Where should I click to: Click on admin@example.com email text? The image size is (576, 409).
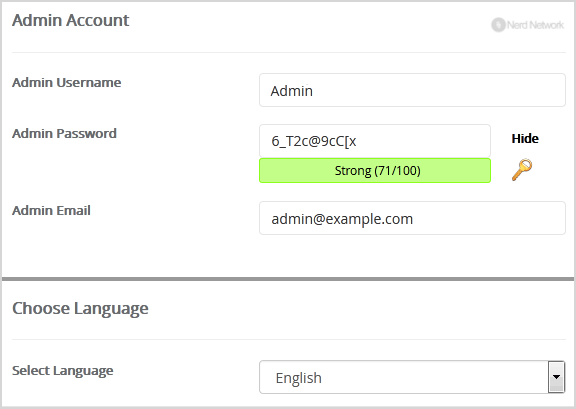(342, 219)
